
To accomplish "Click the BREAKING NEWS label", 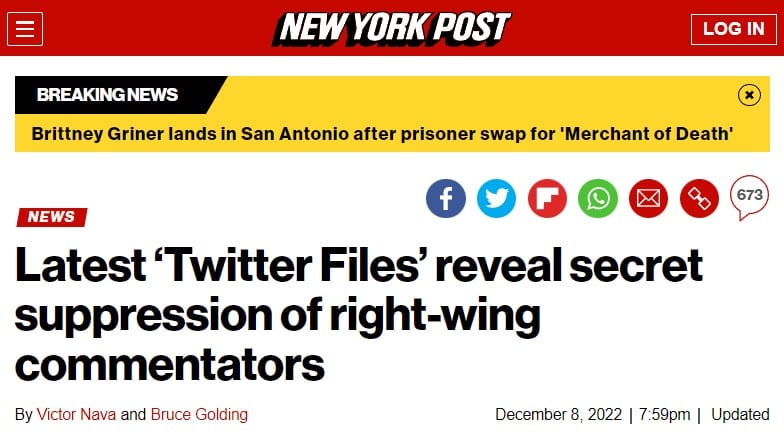I will (x=107, y=95).
